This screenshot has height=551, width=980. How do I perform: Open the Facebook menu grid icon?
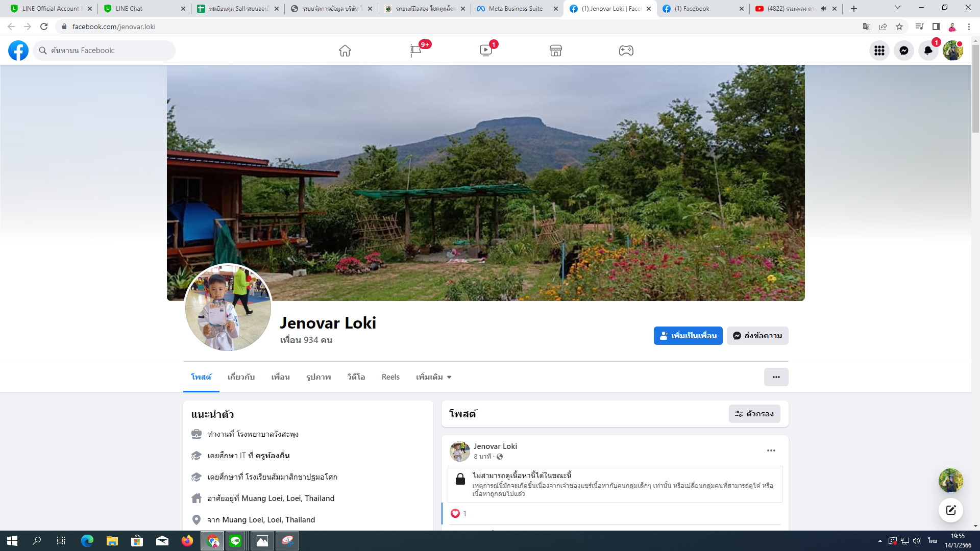tap(879, 51)
